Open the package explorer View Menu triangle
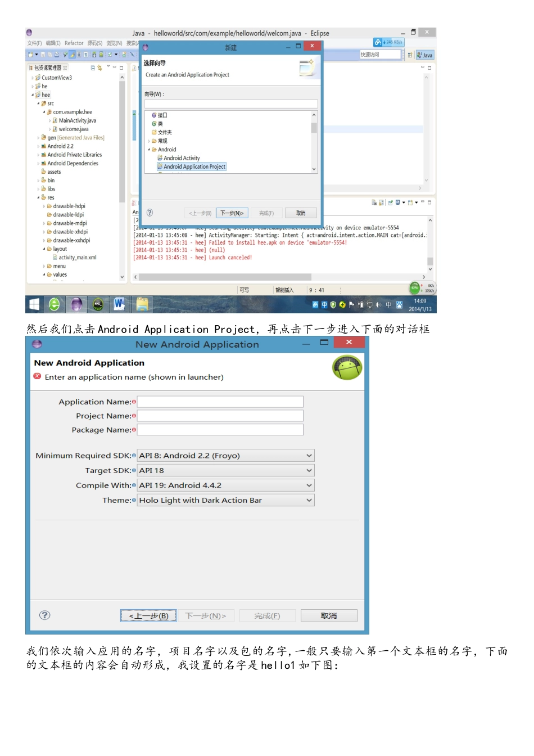Viewport: 534px width, 756px height. tap(108, 67)
